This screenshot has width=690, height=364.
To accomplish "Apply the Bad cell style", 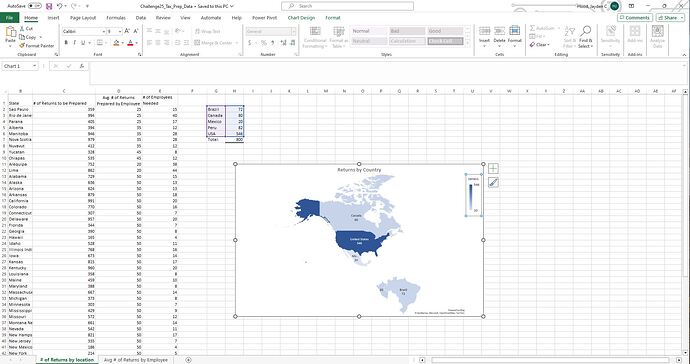I will [407, 31].
